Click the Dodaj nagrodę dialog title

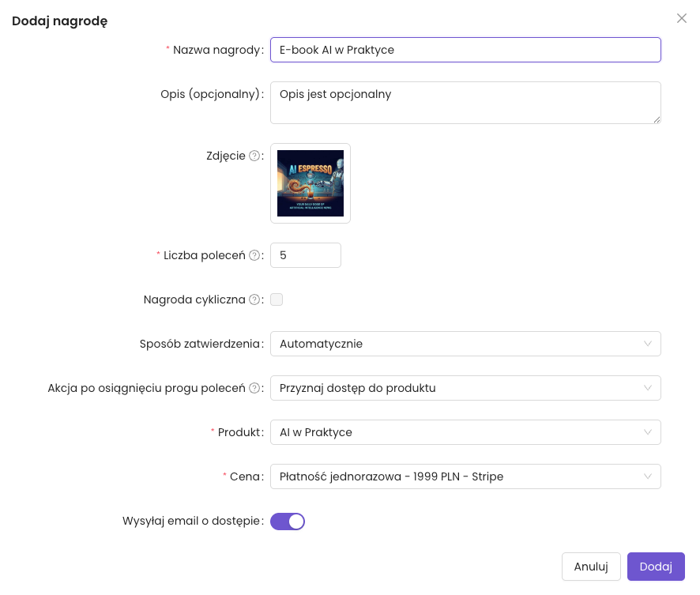tap(60, 21)
